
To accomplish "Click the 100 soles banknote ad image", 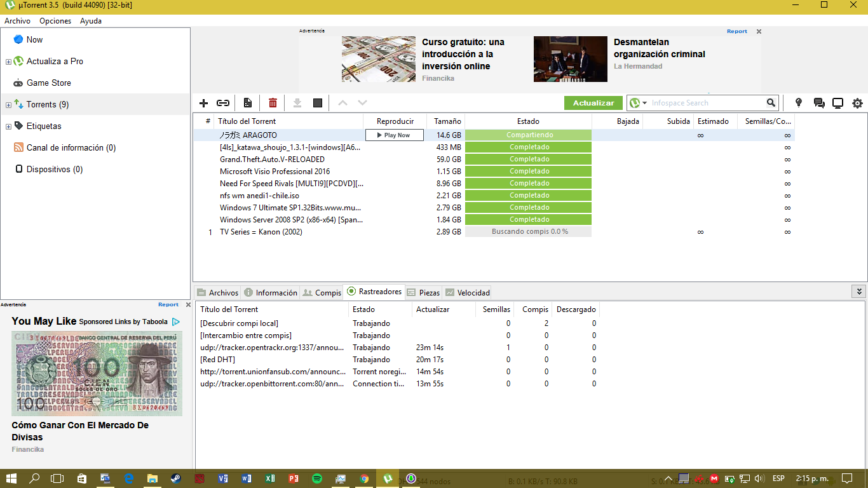I will (x=97, y=374).
